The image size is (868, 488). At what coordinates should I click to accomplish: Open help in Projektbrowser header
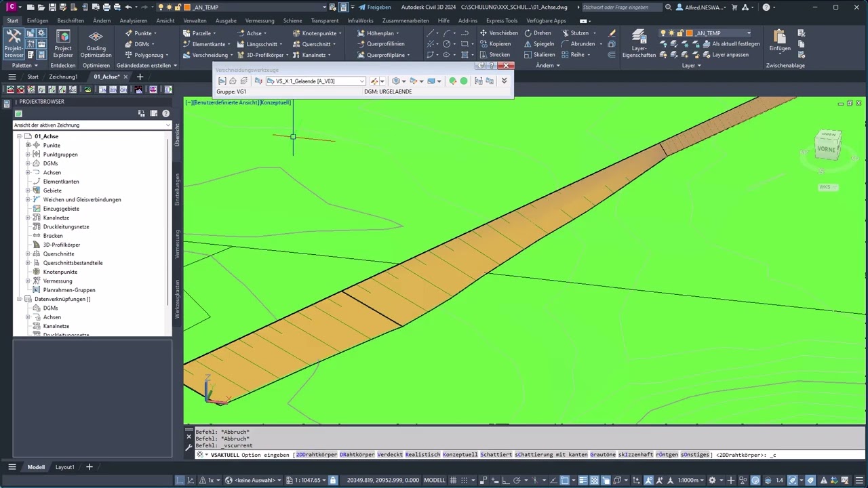tap(165, 113)
